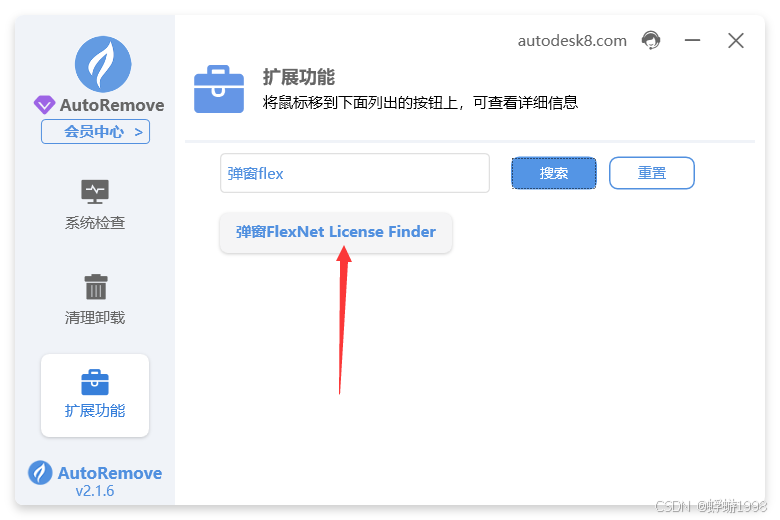Screen dimensions: 780x520
Task: Click the purple diamond VIP icon
Action: [x=44, y=104]
